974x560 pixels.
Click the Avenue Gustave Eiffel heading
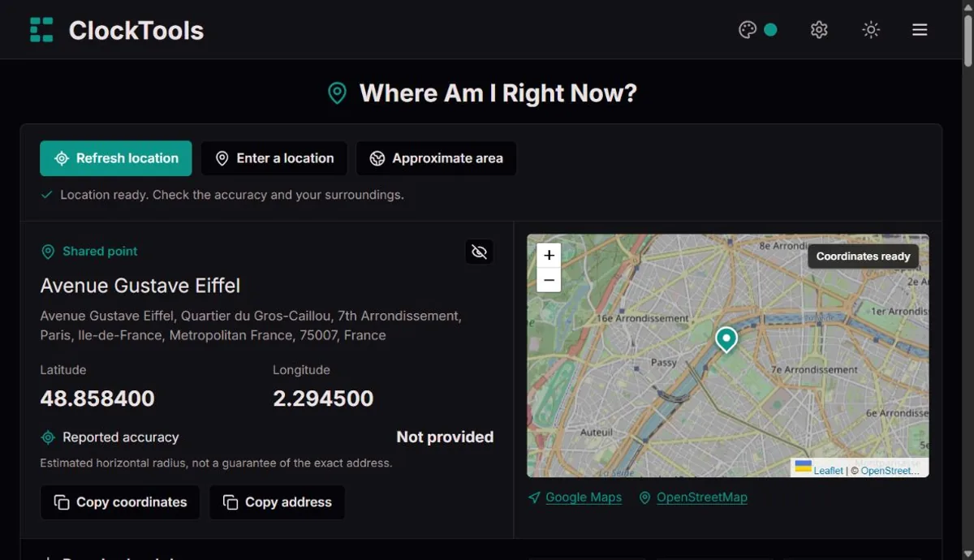coord(140,286)
